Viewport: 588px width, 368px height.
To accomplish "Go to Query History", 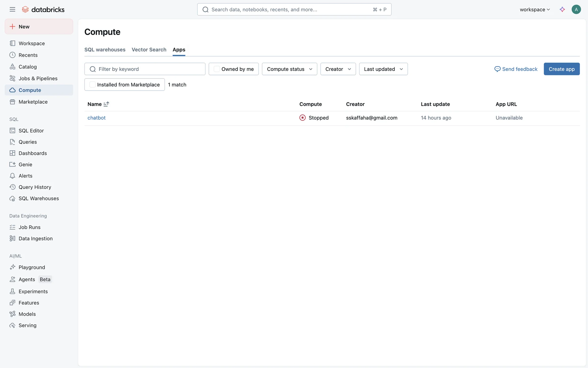I will 35,187.
